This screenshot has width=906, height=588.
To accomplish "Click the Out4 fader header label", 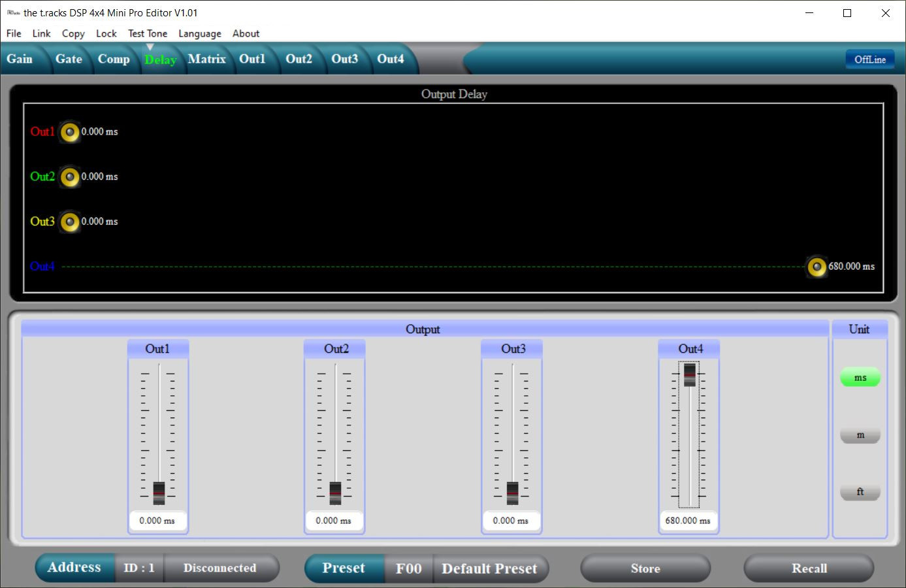I will coord(690,349).
